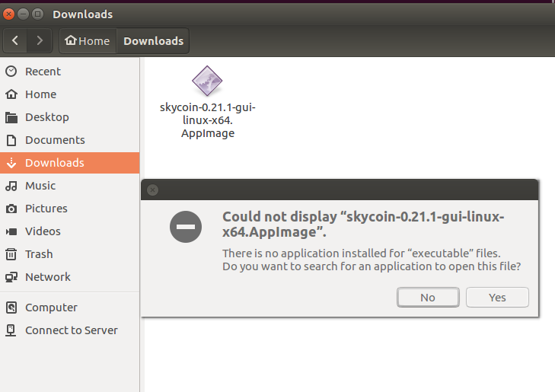Click the error dialog's minus sign icon
The width and height of the screenshot is (555, 392).
[186, 227]
